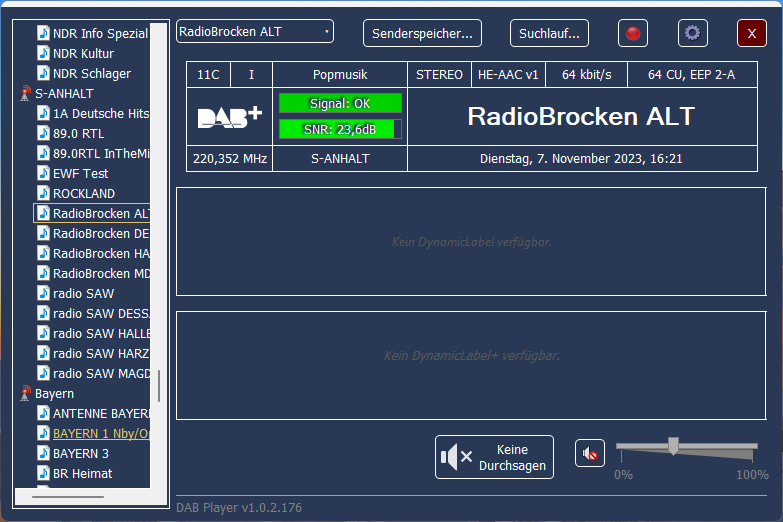Select 89.0 RTL in station list
783x522 pixels.
tap(78, 133)
